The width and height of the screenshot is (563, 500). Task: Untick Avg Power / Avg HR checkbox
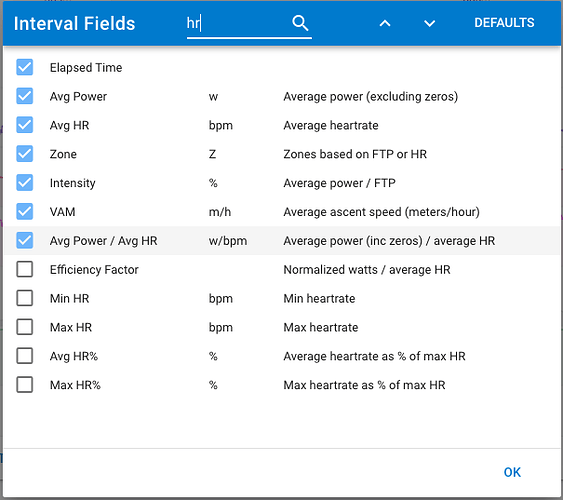click(x=24, y=240)
